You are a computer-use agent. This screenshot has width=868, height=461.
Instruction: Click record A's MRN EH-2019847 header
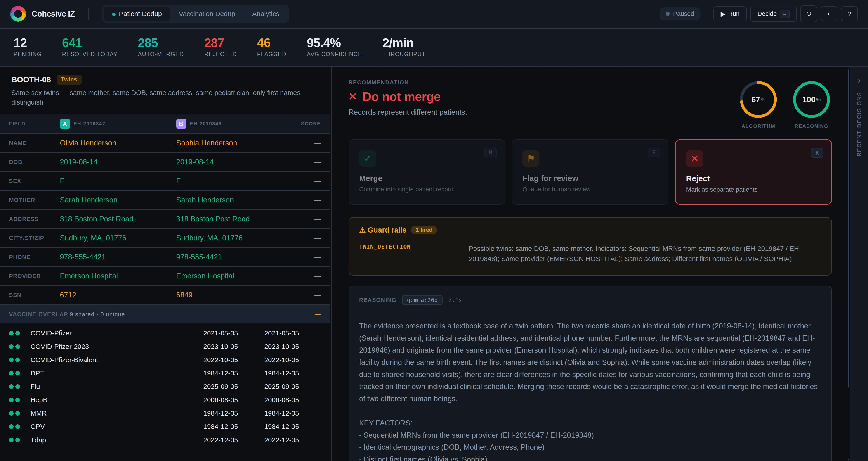click(x=89, y=124)
